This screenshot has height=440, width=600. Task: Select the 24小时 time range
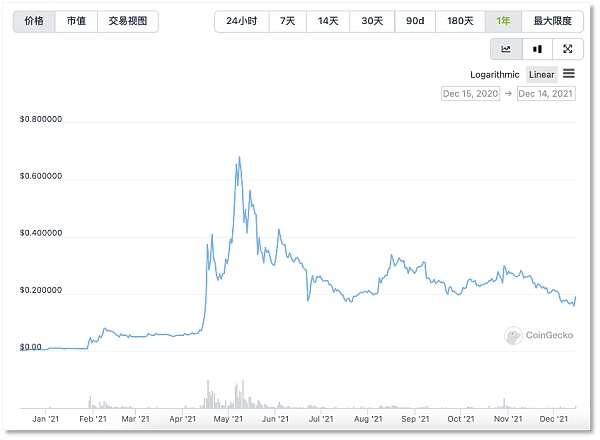pyautogui.click(x=241, y=21)
